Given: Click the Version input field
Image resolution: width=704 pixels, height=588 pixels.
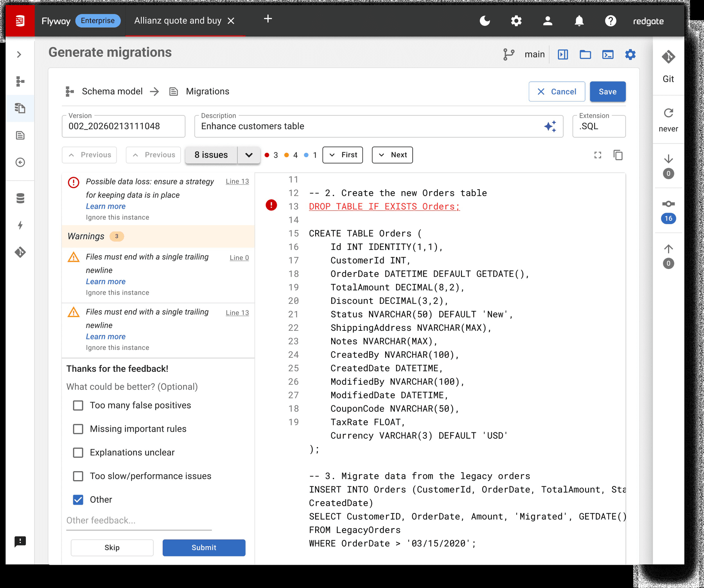Looking at the screenshot, I should pos(124,126).
